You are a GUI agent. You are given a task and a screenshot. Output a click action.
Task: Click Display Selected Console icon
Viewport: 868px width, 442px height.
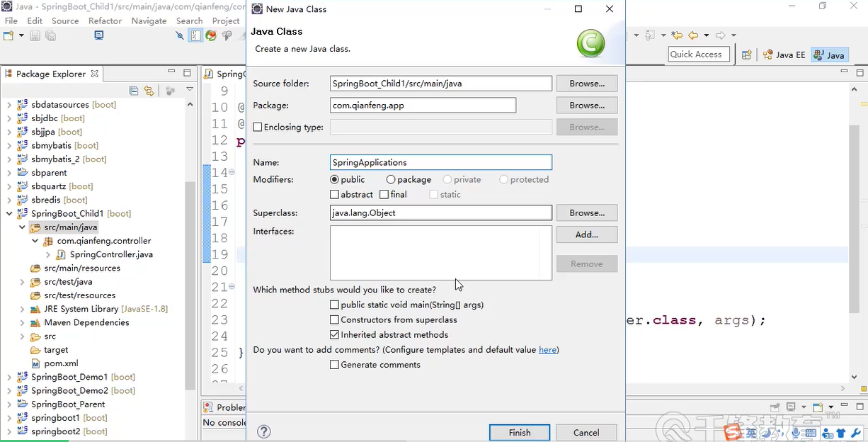791,407
